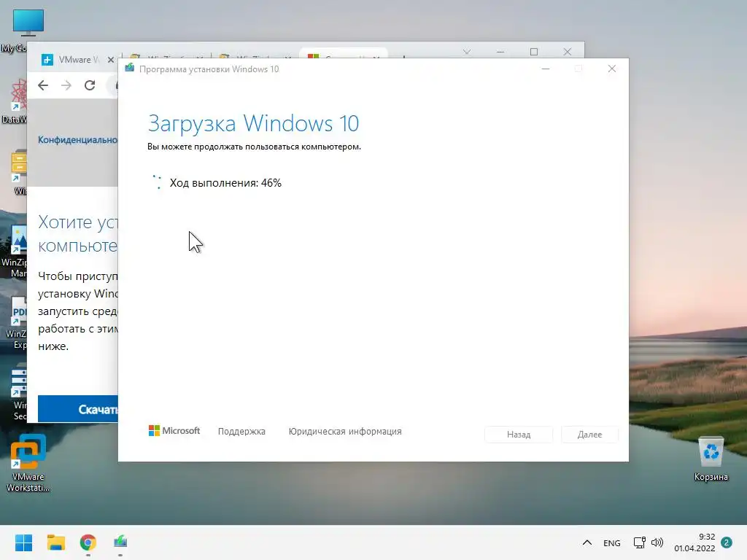Viewport: 747px width, 560px height.
Task: Click the Windows 10 Setup title bar icon
Action: (x=130, y=69)
